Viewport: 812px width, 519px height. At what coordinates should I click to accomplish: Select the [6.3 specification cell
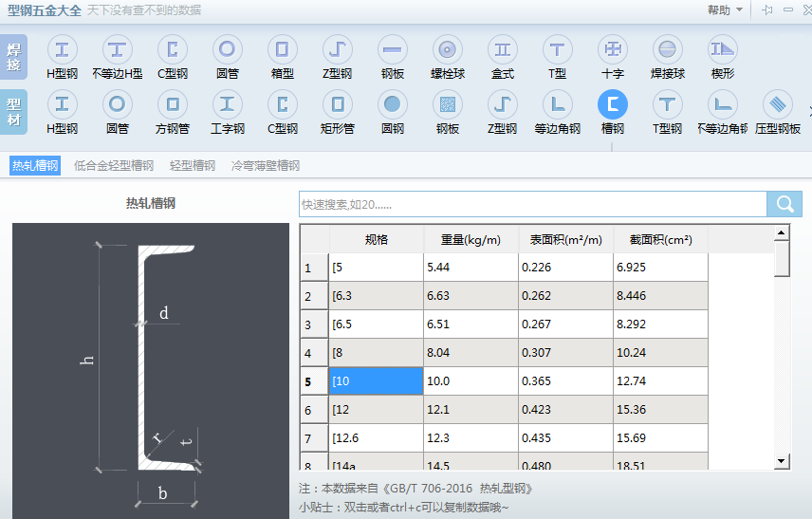376,296
